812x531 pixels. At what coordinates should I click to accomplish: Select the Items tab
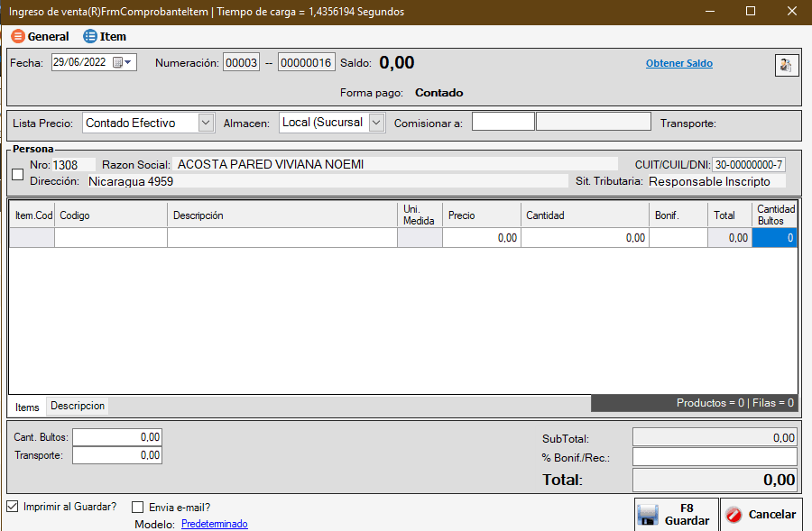click(27, 407)
